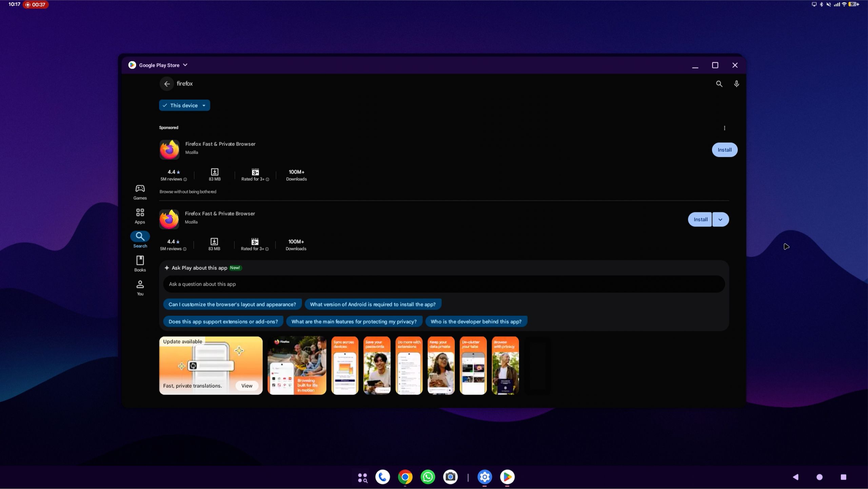Select the Search tab in sidebar
The height and width of the screenshot is (489, 868).
point(140,240)
